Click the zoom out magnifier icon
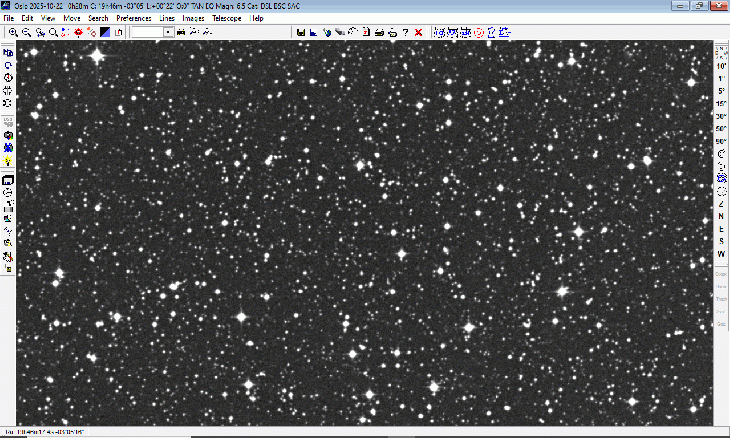This screenshot has width=730, height=438. tap(26, 32)
